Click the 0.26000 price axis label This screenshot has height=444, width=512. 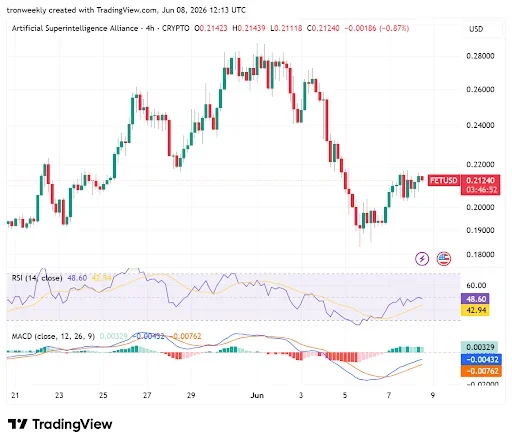tap(480, 89)
